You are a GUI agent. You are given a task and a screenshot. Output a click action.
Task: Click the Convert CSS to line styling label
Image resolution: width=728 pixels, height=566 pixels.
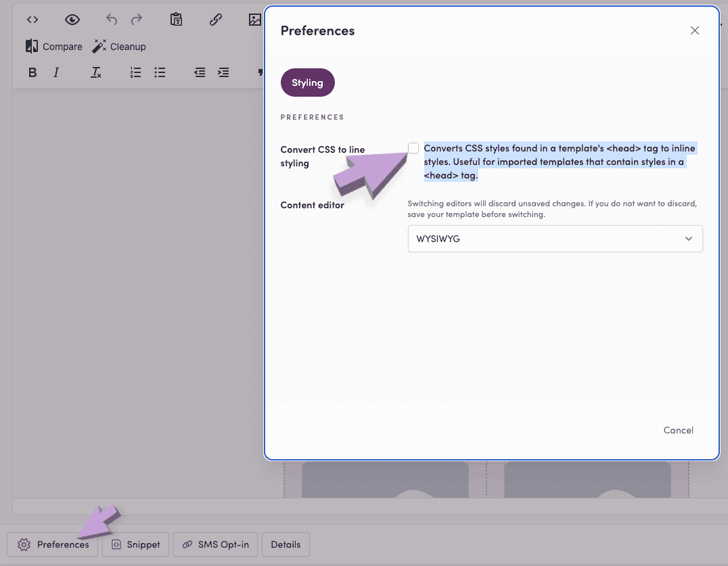coord(323,156)
